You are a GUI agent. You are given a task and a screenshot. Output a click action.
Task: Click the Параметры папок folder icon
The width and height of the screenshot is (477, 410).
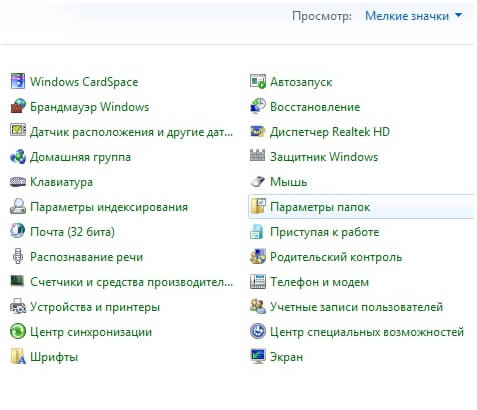click(x=258, y=207)
